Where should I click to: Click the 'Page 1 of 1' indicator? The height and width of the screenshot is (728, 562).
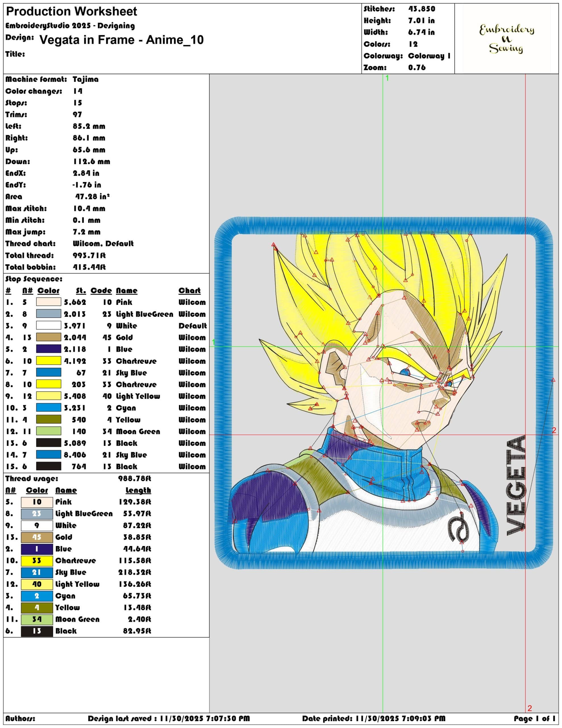(x=534, y=718)
